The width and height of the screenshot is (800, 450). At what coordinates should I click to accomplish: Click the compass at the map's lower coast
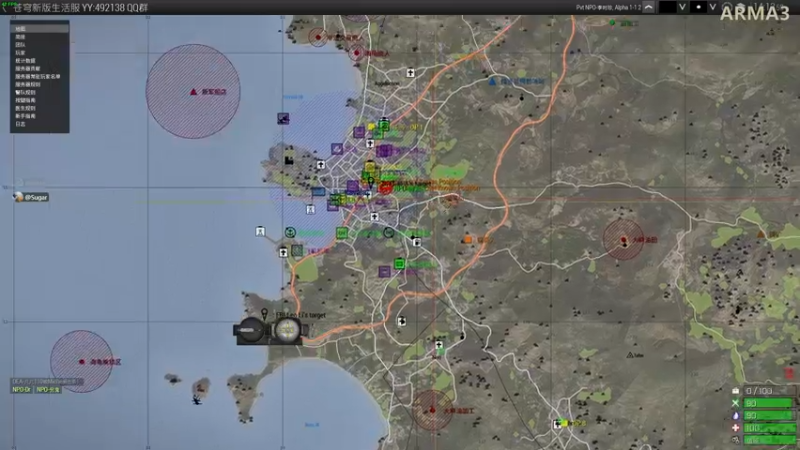[x=287, y=330]
